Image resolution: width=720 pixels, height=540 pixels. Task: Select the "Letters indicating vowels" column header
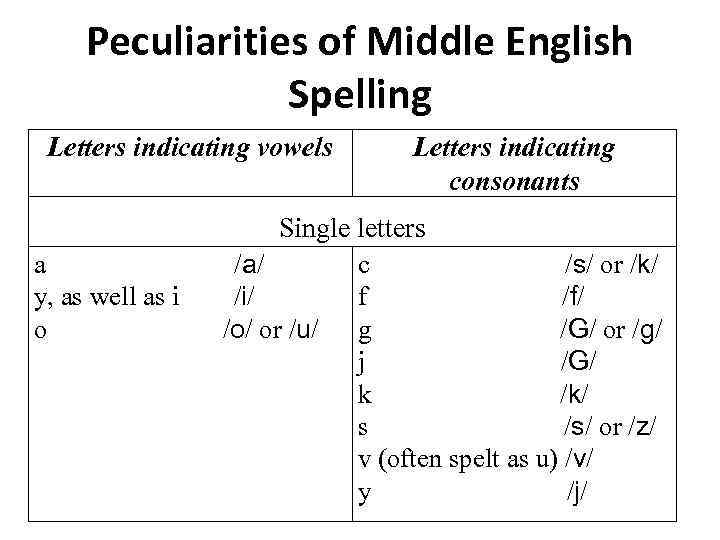pos(190,148)
